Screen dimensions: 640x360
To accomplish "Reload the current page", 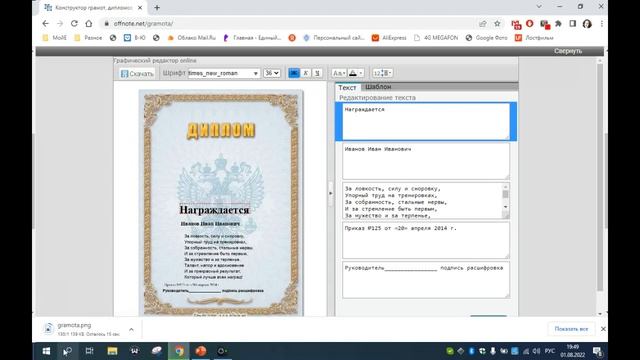I will pyautogui.click(x=74, y=24).
